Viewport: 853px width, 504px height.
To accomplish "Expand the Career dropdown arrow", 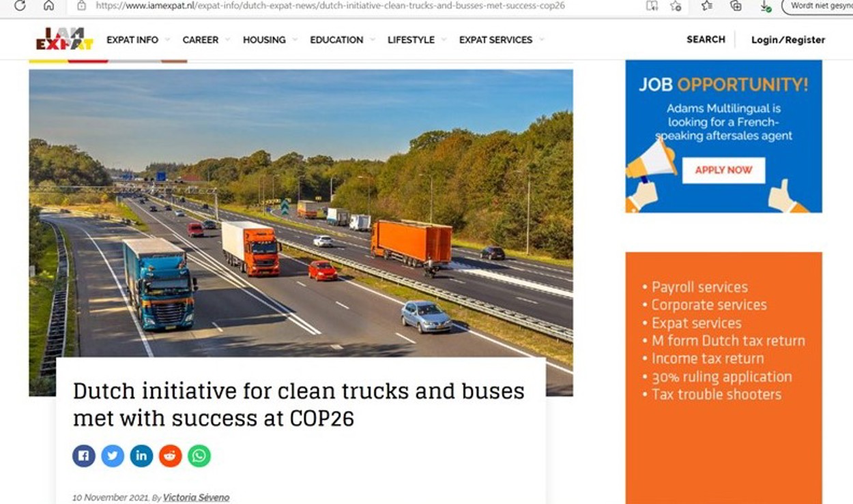I will [x=227, y=40].
